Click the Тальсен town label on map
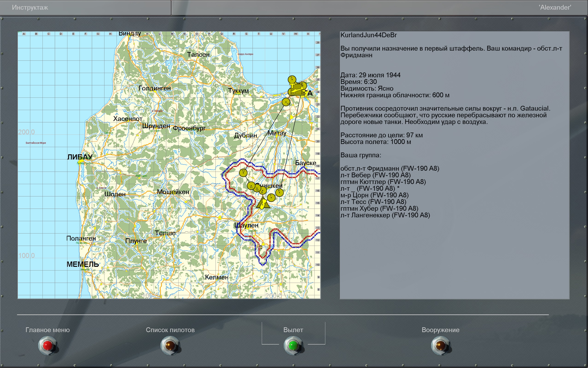Viewport: 588px width, 368px height. click(198, 55)
